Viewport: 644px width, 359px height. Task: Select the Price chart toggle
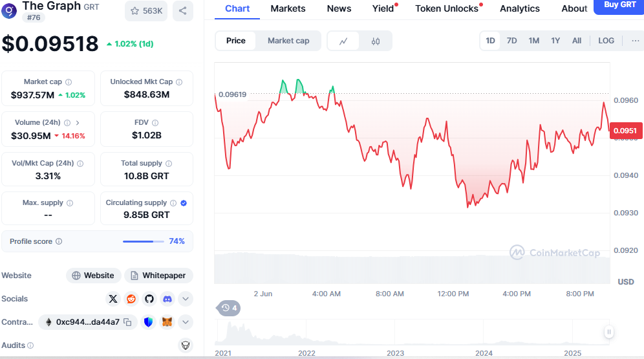[236, 41]
